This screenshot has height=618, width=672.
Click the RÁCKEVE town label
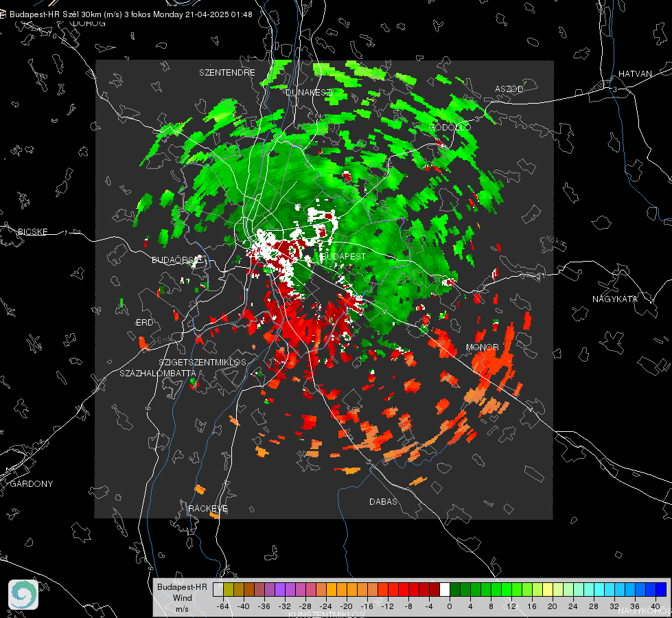tap(208, 508)
